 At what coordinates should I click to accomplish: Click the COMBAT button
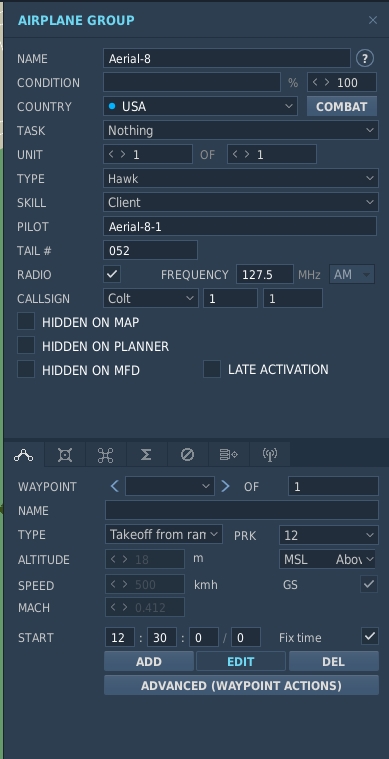tap(342, 106)
